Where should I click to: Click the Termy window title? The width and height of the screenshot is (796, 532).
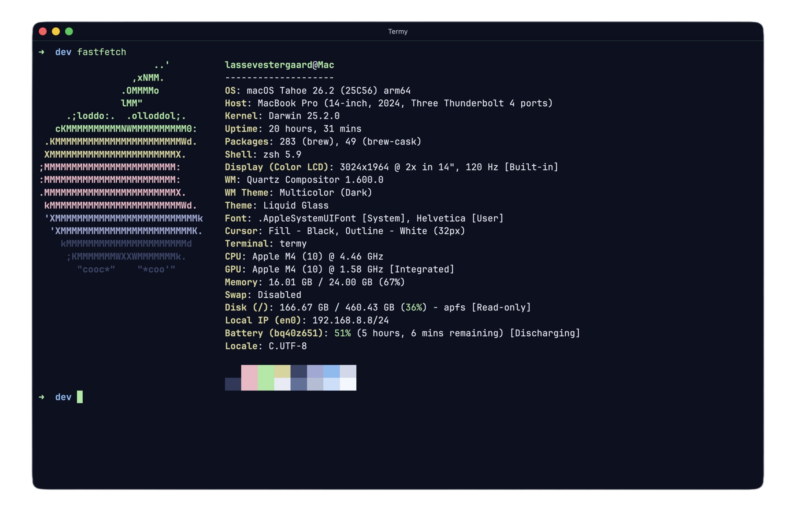point(398,31)
